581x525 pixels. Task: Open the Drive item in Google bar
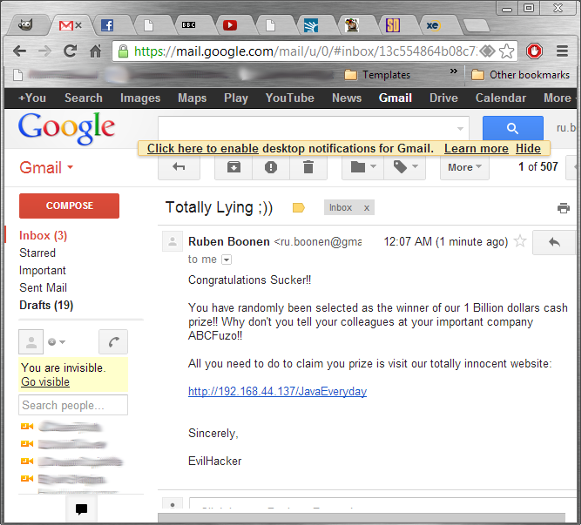point(443,98)
